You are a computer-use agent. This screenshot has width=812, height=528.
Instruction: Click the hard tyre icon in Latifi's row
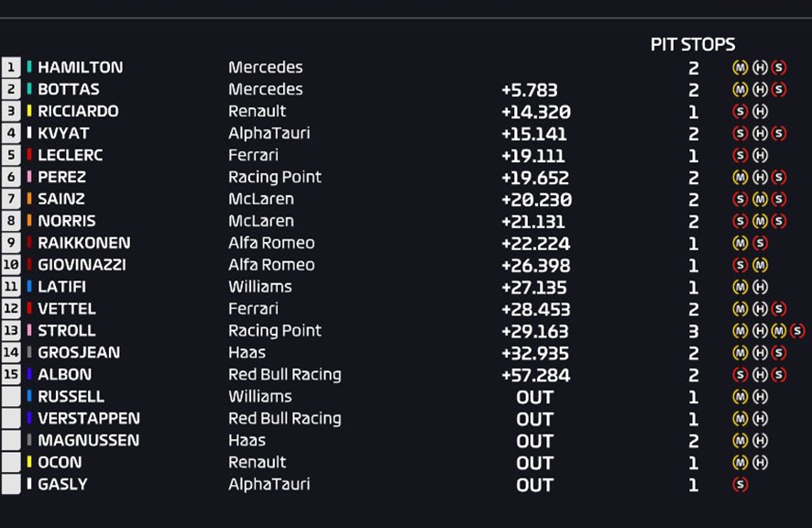pyautogui.click(x=760, y=287)
